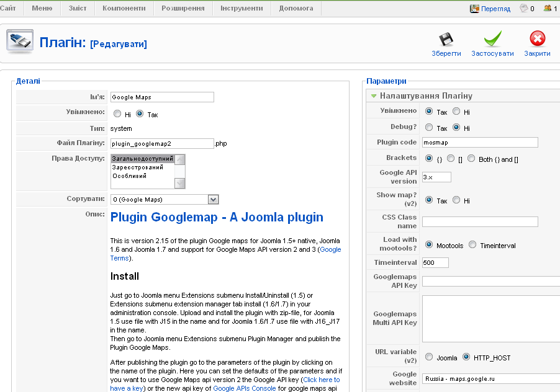The width and height of the screenshot is (560, 392).
Task: Select Так for Увімкнено in parameters
Action: tap(429, 111)
